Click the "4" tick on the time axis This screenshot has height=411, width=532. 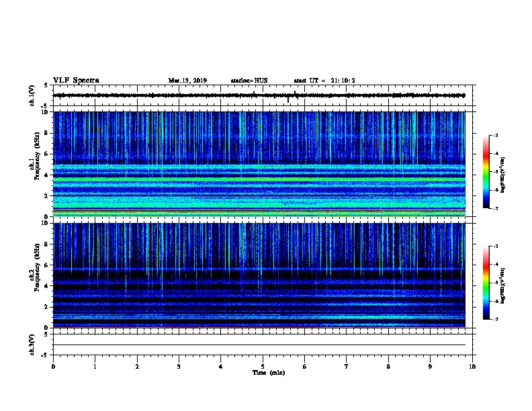[221, 367]
